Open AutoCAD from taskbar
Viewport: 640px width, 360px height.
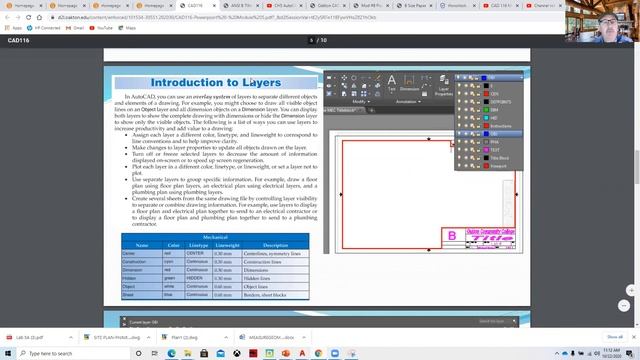pyautogui.click(x=302, y=353)
